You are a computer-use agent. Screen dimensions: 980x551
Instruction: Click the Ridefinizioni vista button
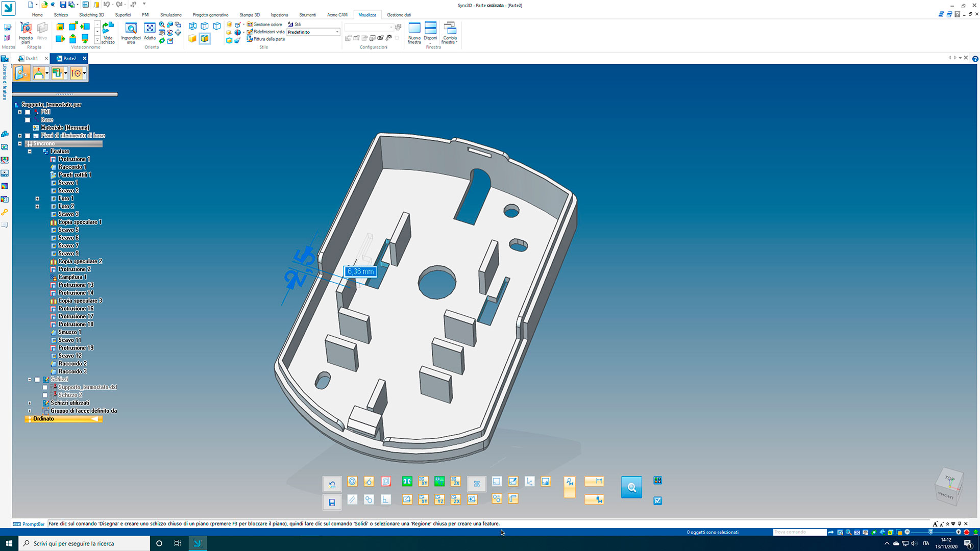pyautogui.click(x=265, y=32)
